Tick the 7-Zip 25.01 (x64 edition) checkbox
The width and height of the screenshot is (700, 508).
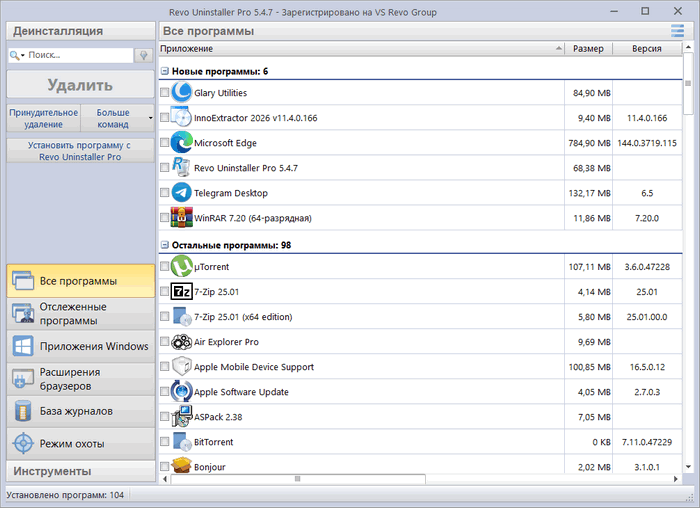coord(165,317)
